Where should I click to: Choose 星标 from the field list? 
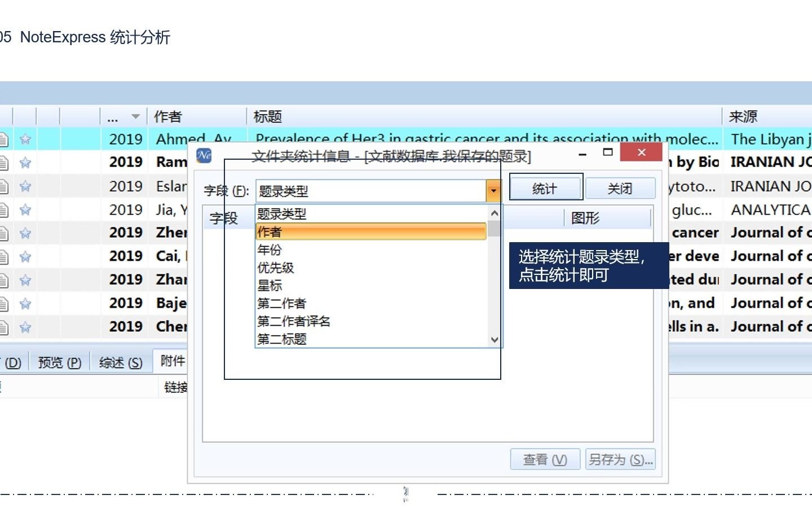[x=370, y=286]
